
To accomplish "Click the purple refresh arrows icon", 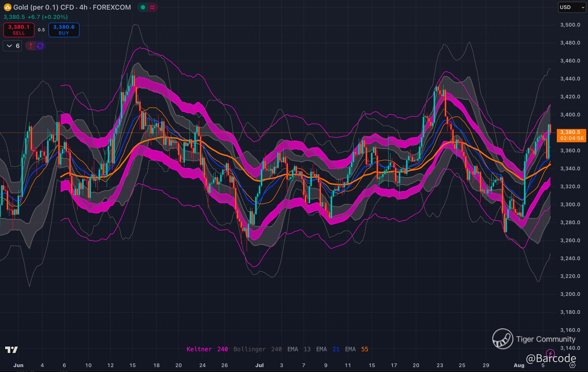I will pyautogui.click(x=40, y=46).
